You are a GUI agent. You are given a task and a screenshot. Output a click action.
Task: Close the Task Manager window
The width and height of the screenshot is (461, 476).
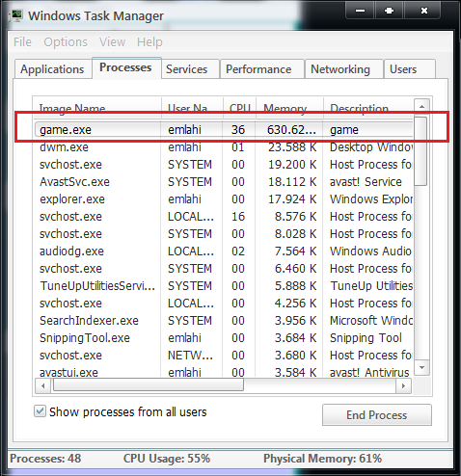point(423,11)
